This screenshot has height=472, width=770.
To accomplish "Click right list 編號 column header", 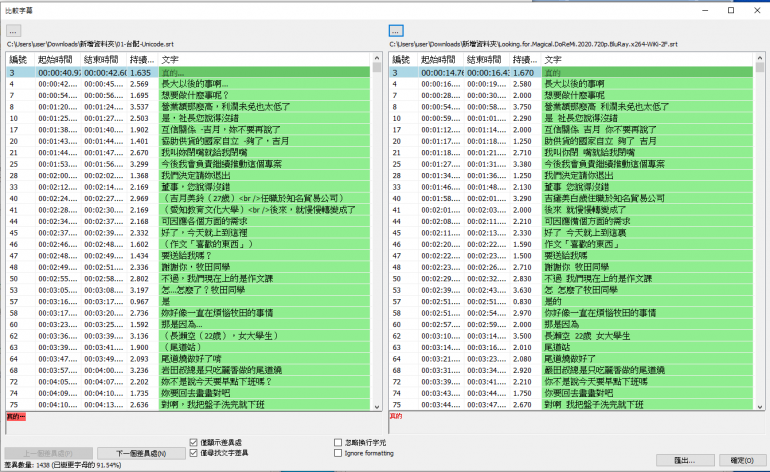I will [403, 59].
